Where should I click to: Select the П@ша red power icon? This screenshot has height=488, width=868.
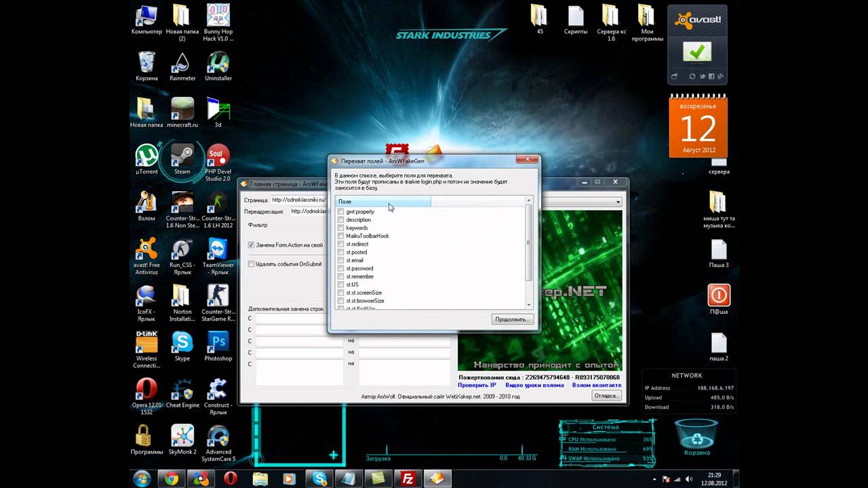coord(719,300)
